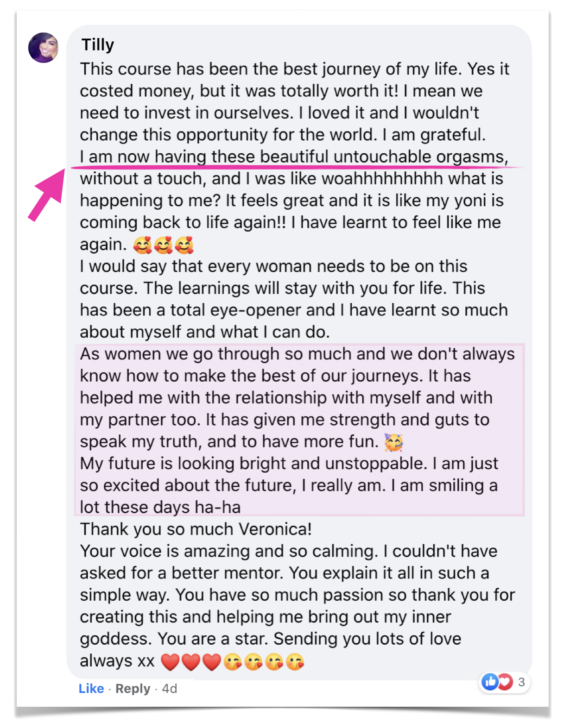Select the party face emoji

[x=394, y=442]
